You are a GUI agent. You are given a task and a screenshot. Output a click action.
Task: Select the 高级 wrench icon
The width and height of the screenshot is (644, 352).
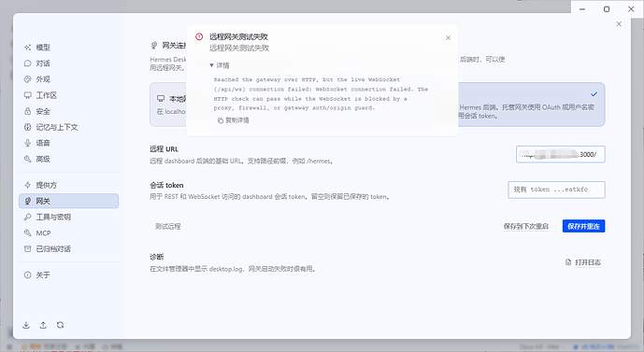point(27,159)
